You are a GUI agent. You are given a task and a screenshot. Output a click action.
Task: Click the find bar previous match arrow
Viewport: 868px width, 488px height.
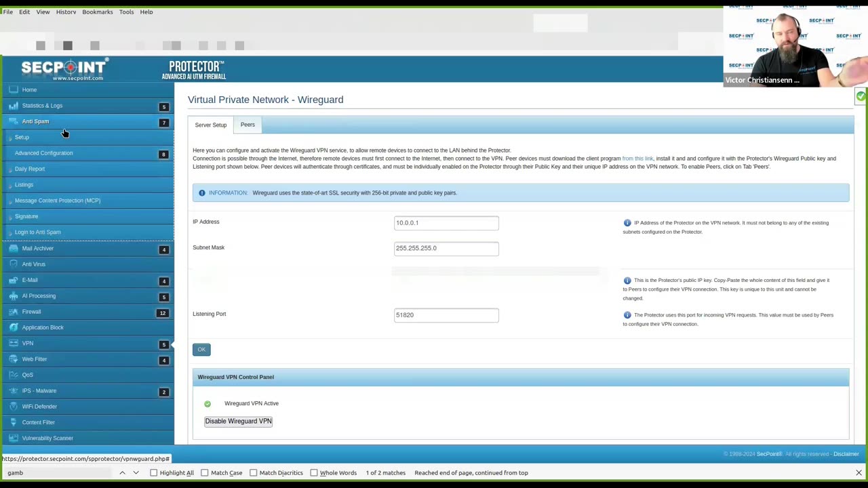122,472
